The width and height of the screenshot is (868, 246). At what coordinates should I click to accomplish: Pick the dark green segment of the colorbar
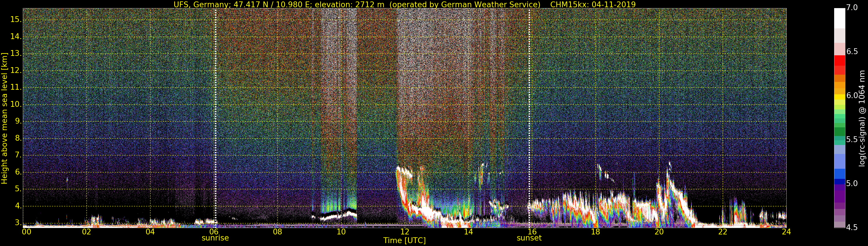(839, 131)
